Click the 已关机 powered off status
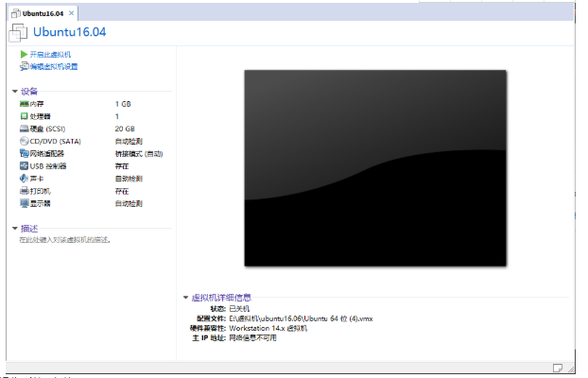Image resolution: width=588 pixels, height=378 pixels. tap(239, 309)
